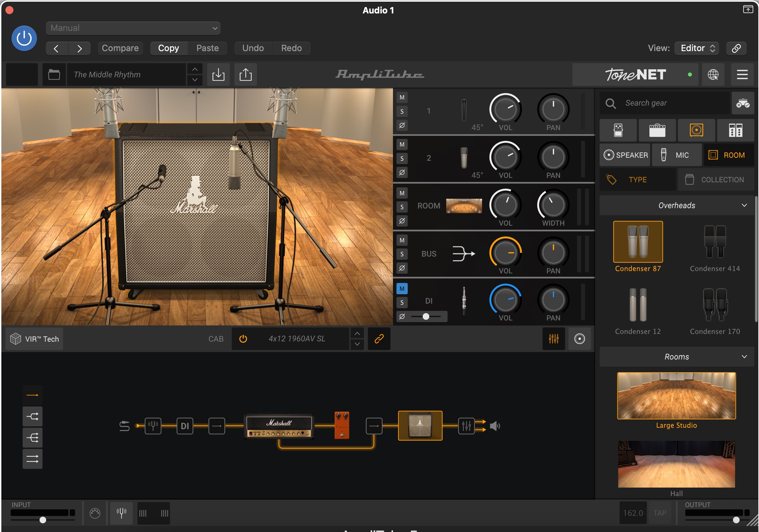Toggle the CAB power button
The height and width of the screenshot is (532, 759).
coord(243,339)
